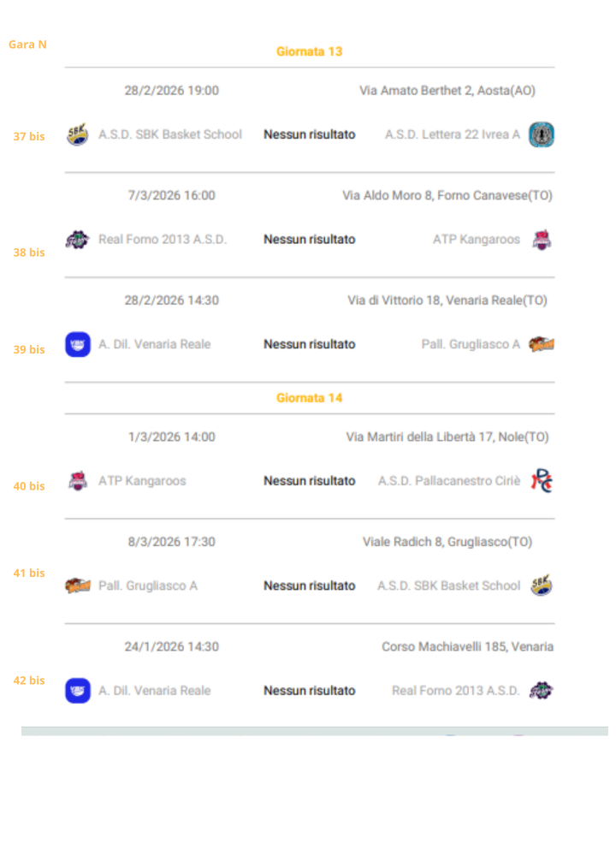Image resolution: width=616 pixels, height=856 pixels.
Task: Select the Giornata 14 heading
Action: click(309, 398)
